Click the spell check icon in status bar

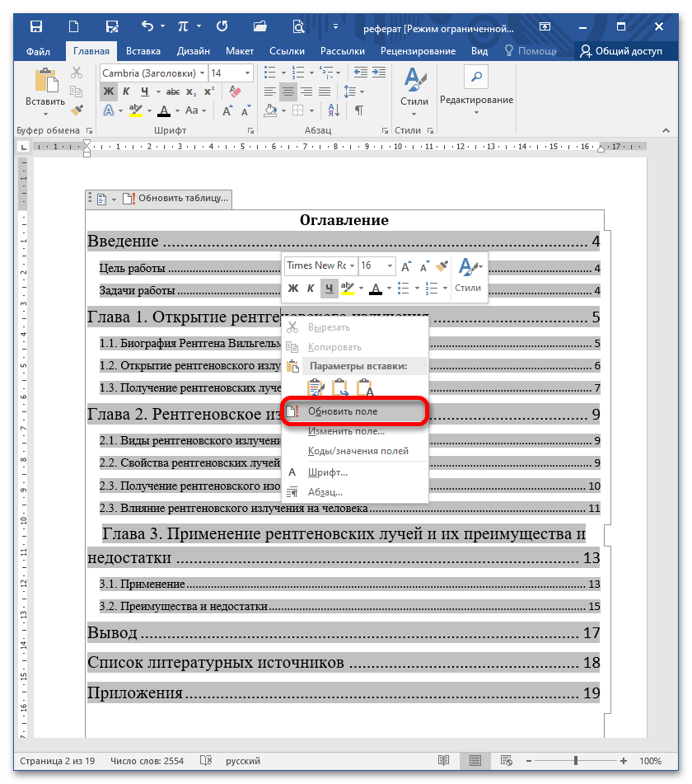pos(207,760)
